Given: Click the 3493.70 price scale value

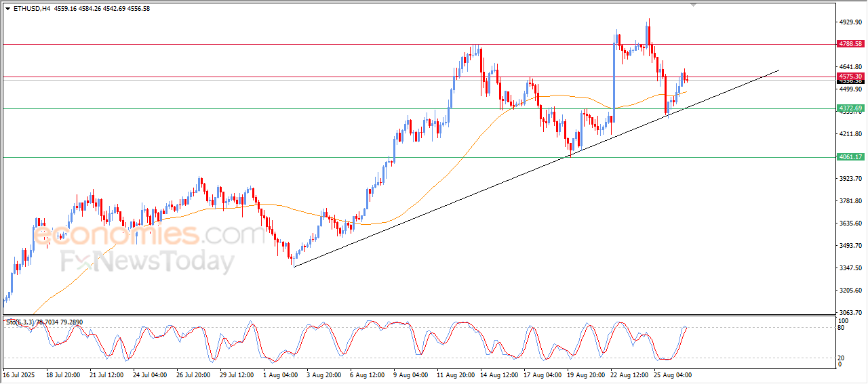Looking at the screenshot, I should [850, 246].
